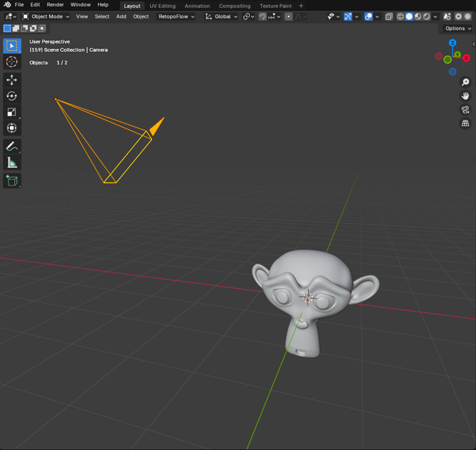Switch to Animation workspace tab

click(197, 6)
